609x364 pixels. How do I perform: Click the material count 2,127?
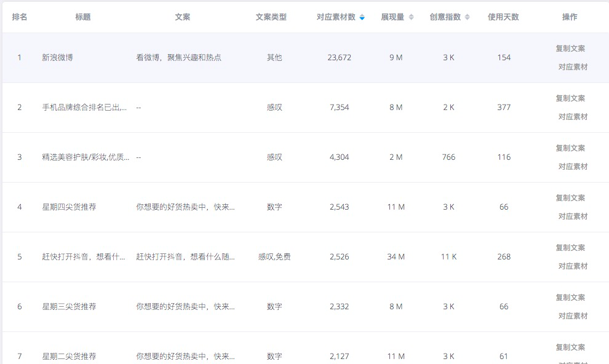click(340, 356)
